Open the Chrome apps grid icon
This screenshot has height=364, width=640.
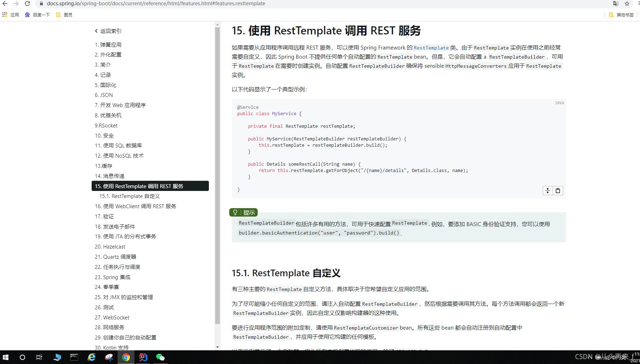coord(5,14)
